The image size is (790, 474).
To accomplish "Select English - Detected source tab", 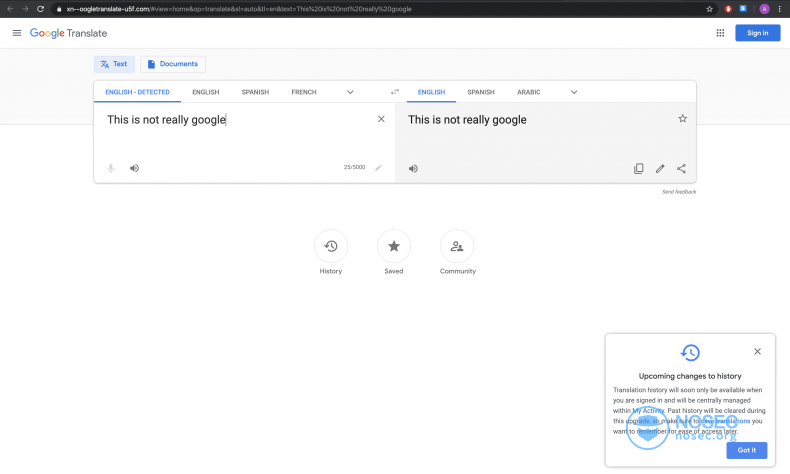I will (137, 92).
